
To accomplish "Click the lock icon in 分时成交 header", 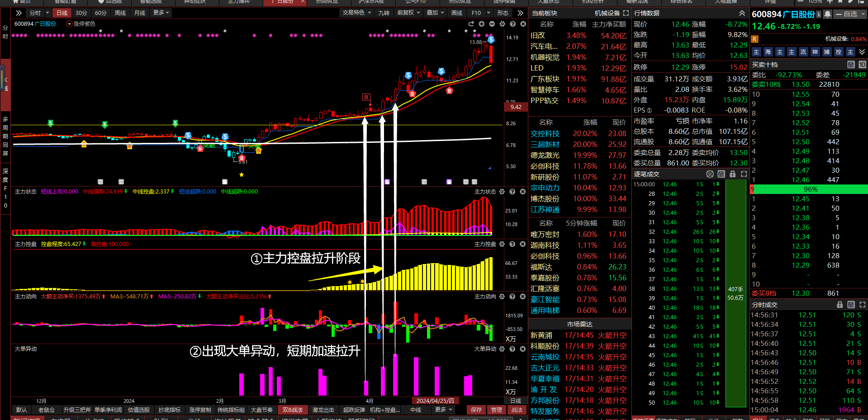I will (x=840, y=305).
